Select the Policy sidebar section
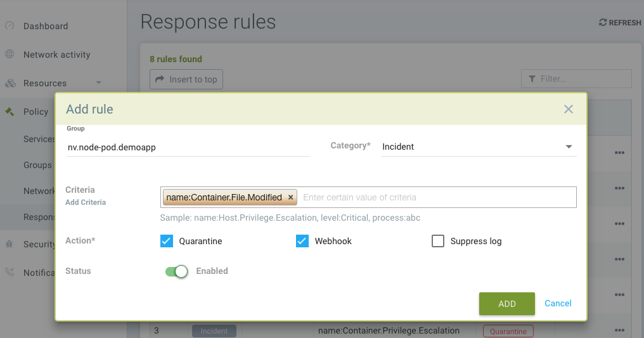This screenshot has width=644, height=338. click(35, 112)
